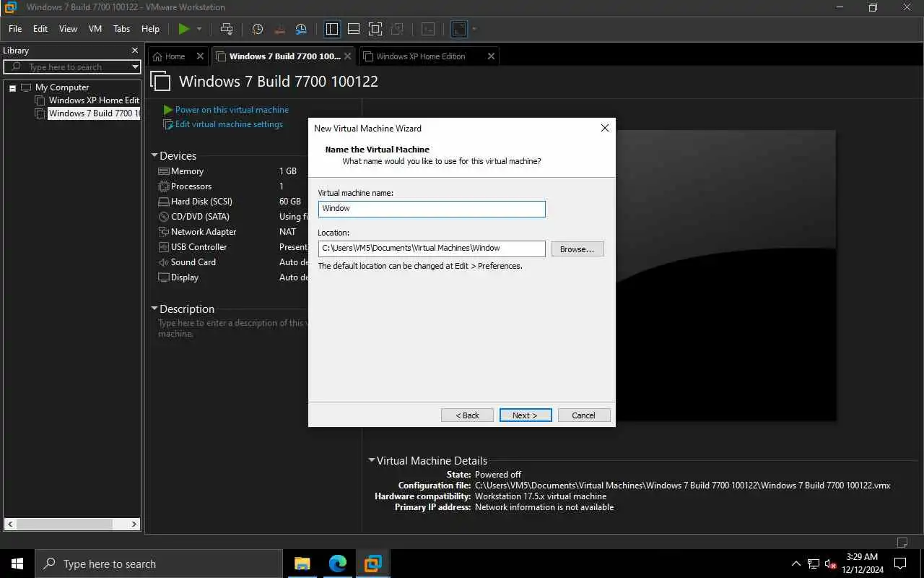Open the power options dropdown arrow beside play
924x578 pixels.
coord(199,29)
